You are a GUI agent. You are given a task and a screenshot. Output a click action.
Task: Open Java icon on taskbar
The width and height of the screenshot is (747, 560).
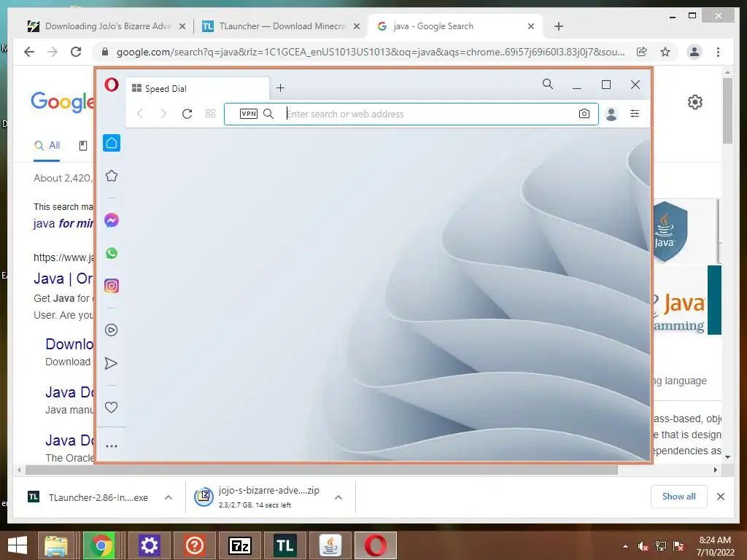[330, 545]
